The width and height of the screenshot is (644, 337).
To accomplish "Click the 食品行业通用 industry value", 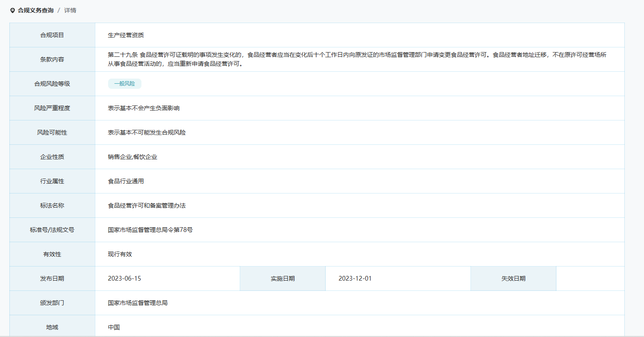I will click(126, 181).
